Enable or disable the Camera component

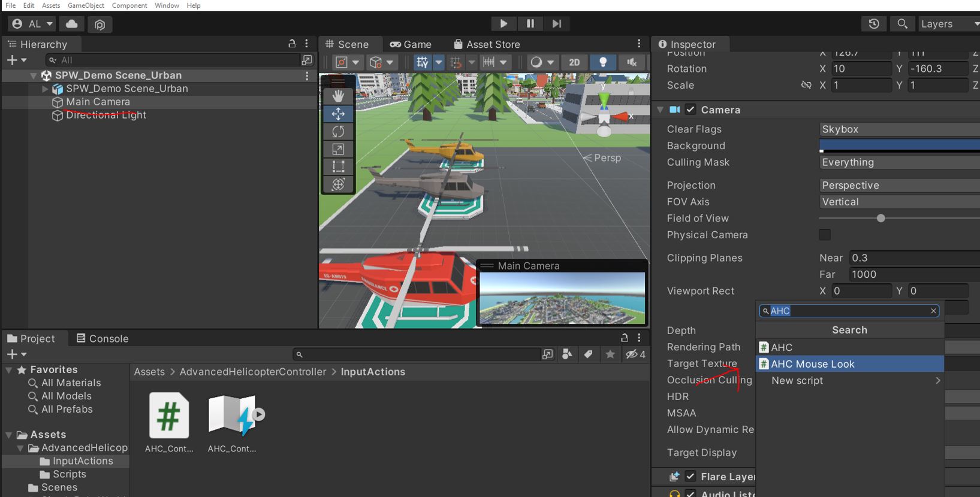[690, 110]
